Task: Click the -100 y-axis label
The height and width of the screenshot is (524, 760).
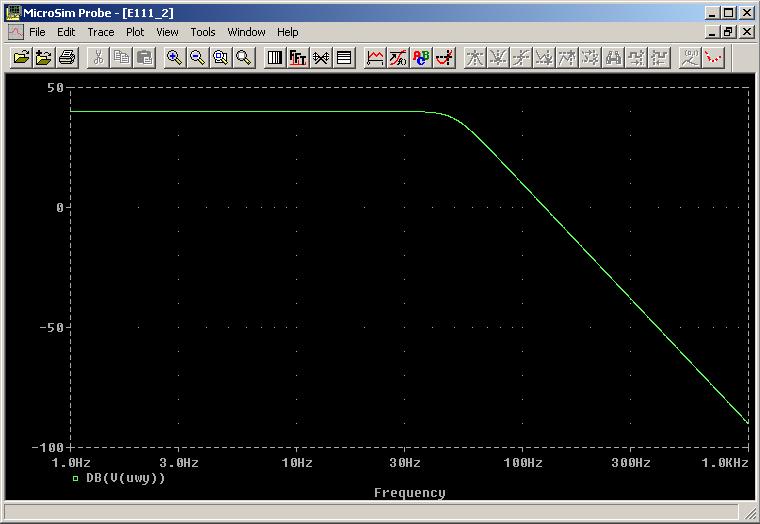Action: pos(48,447)
